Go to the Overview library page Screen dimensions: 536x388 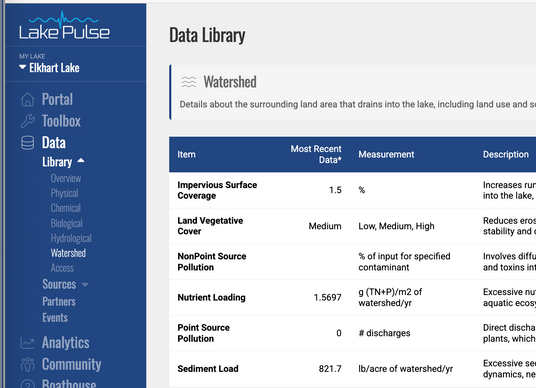tap(66, 178)
